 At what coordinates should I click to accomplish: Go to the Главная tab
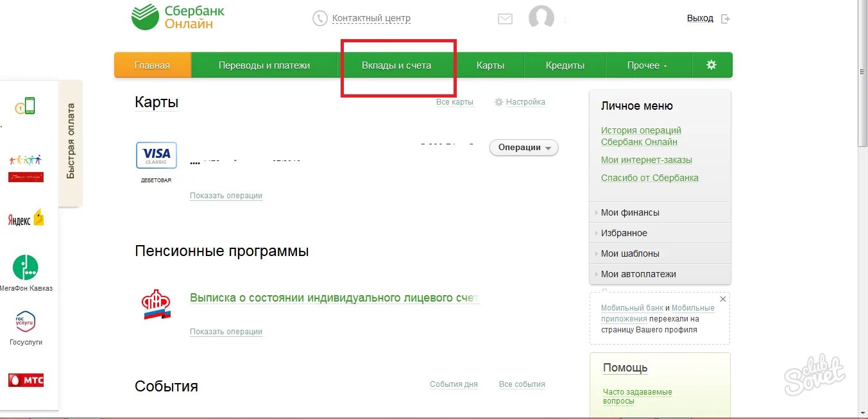(153, 65)
